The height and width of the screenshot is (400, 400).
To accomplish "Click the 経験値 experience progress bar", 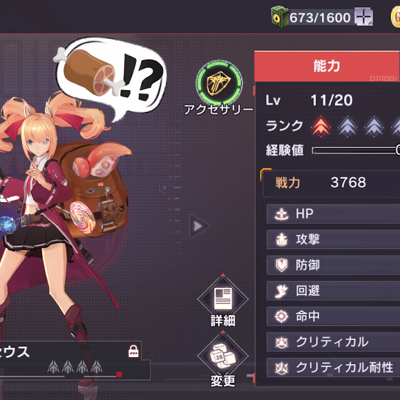I will [x=355, y=151].
